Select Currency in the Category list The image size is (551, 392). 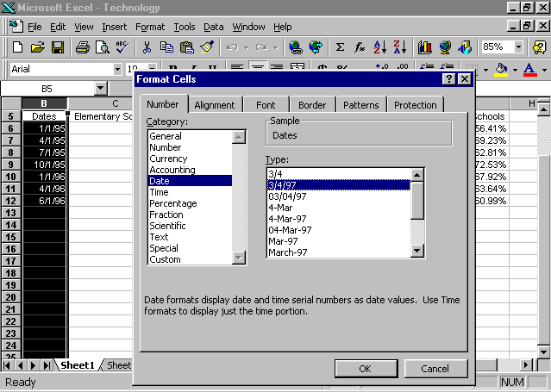pyautogui.click(x=167, y=159)
